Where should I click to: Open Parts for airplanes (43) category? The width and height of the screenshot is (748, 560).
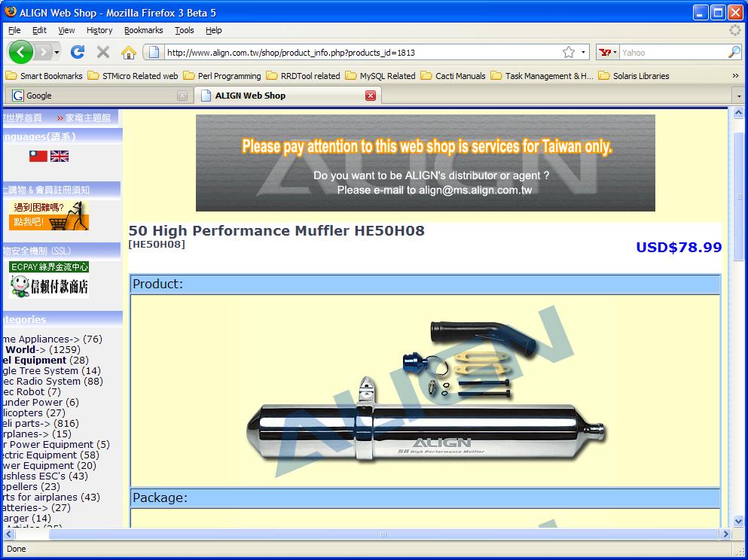pyautogui.click(x=50, y=497)
